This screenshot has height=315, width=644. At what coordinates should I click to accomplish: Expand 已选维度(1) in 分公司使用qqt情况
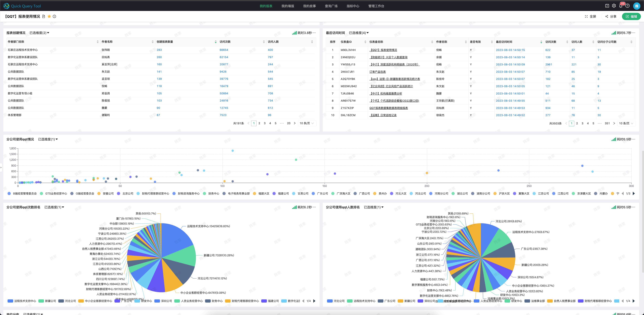point(48,139)
